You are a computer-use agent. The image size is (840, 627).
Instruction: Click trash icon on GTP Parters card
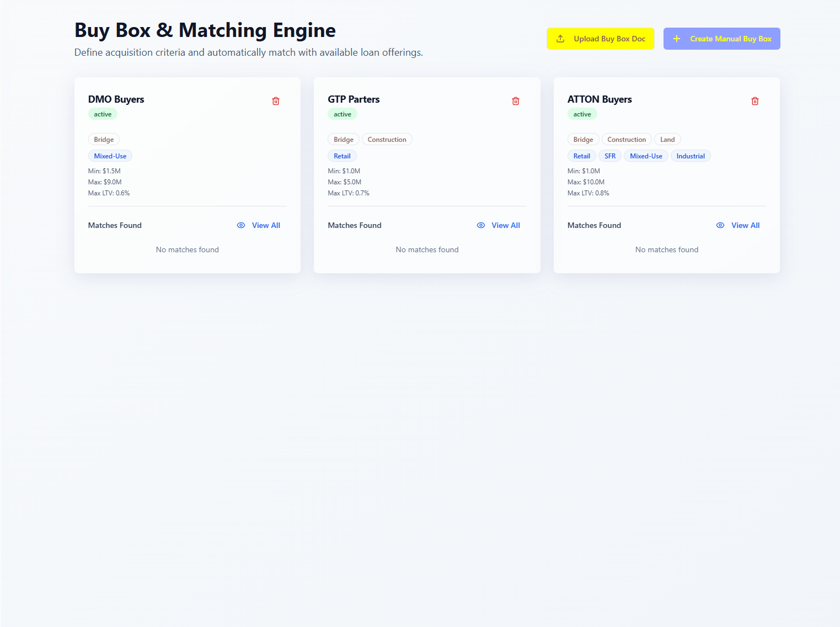[x=516, y=101]
